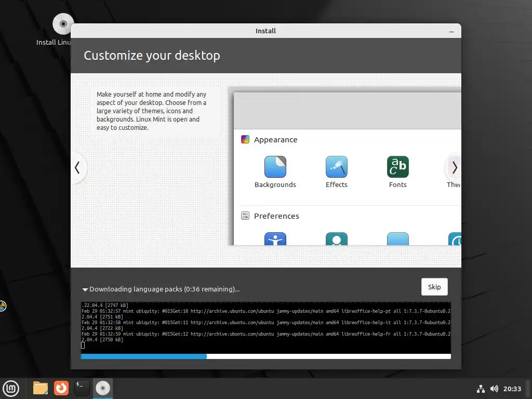Go to the previous slide arrow
This screenshot has width=532, height=399.
pyautogui.click(x=77, y=168)
